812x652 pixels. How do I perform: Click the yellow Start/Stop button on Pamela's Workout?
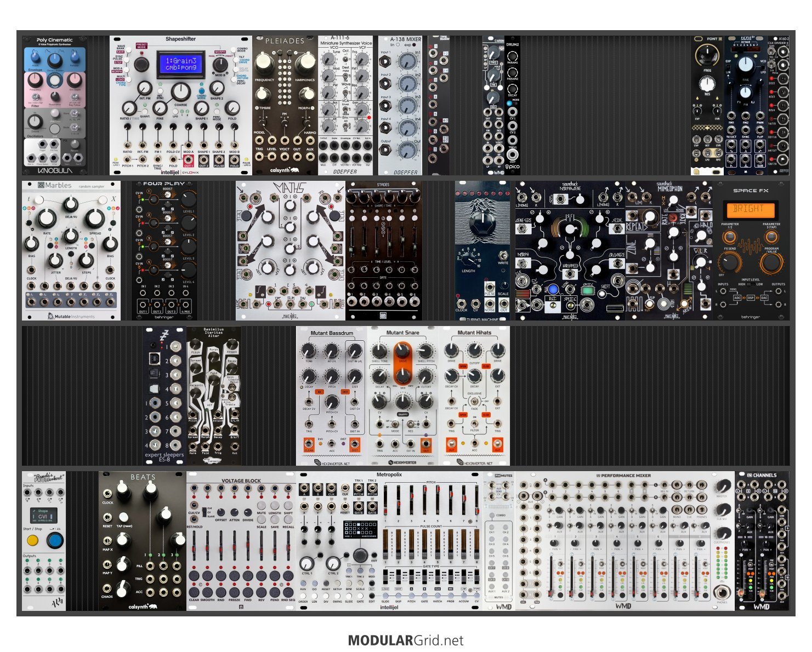pos(32,541)
